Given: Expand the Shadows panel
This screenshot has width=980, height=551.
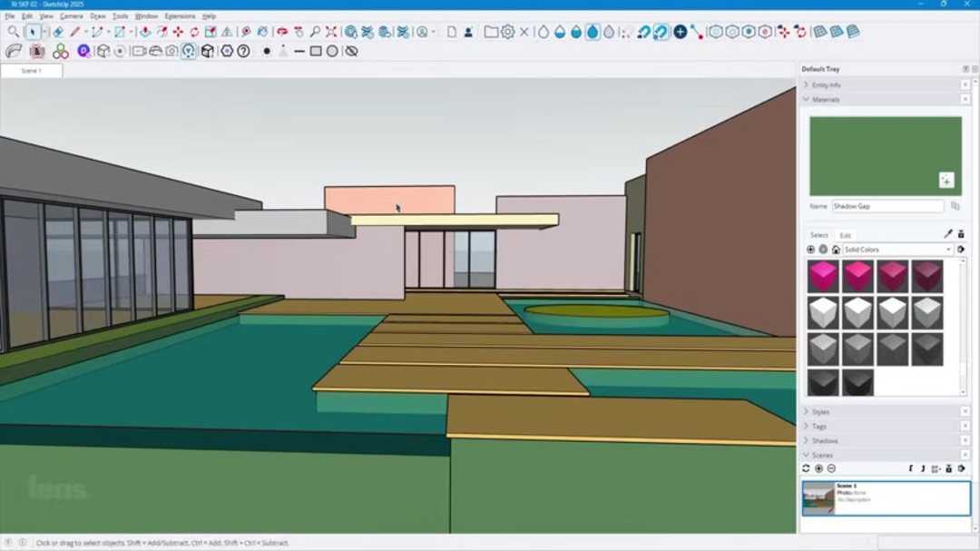Looking at the screenshot, I should (825, 440).
